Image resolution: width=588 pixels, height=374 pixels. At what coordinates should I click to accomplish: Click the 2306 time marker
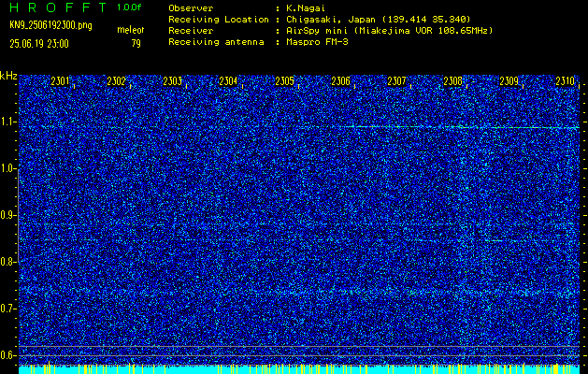[x=341, y=81]
